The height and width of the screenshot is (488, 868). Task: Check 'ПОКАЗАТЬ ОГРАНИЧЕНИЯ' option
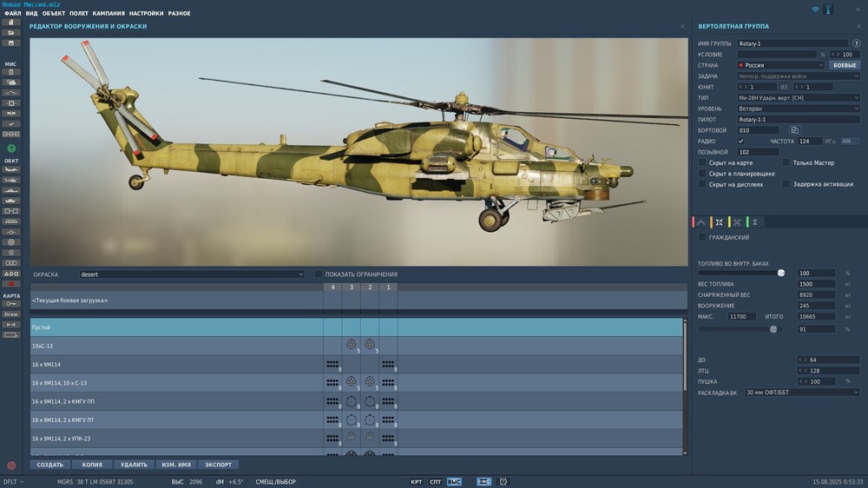coord(319,274)
